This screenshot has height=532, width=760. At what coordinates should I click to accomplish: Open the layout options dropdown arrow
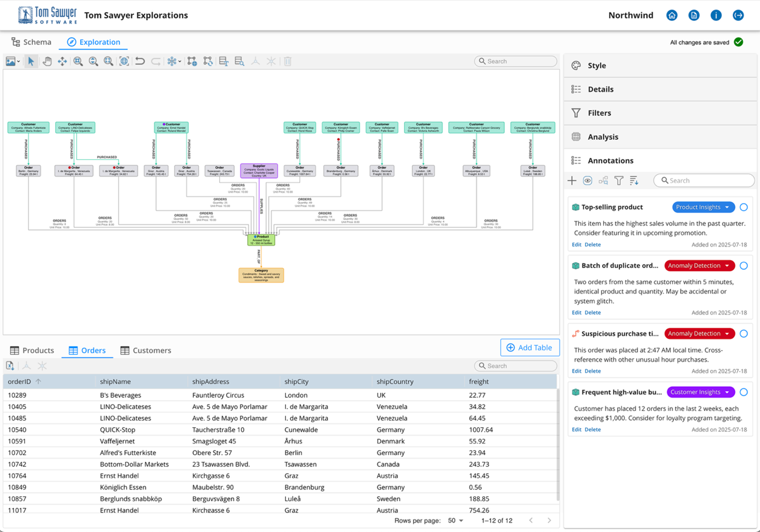180,62
